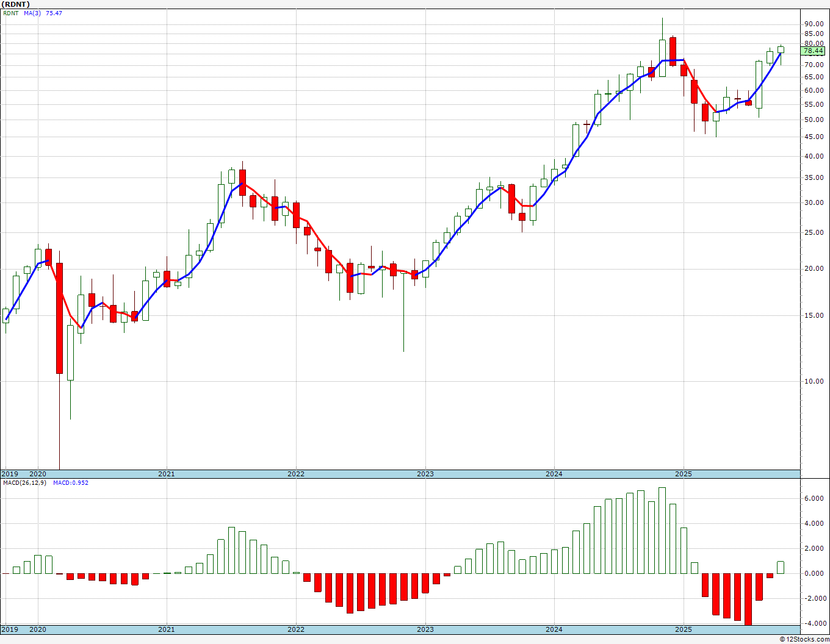Click 2024 on the price chart time axis
Screen dimensions: 830x644
coord(554,474)
